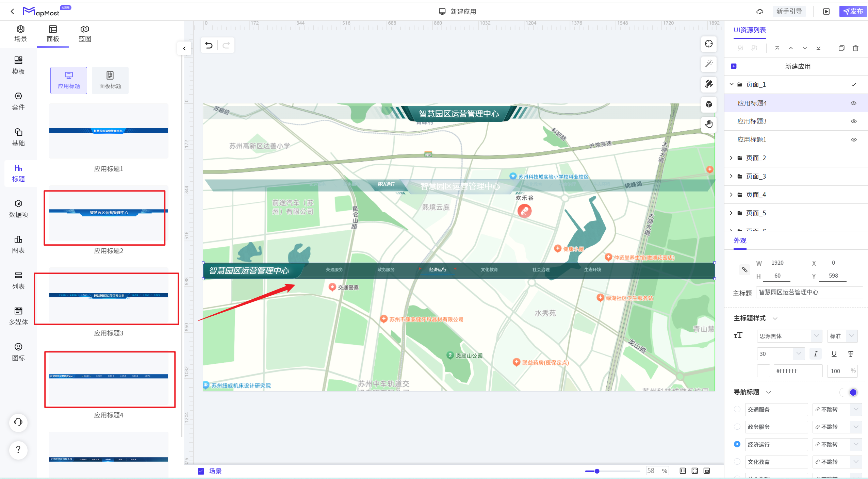Open the main title color swatch

click(x=763, y=371)
